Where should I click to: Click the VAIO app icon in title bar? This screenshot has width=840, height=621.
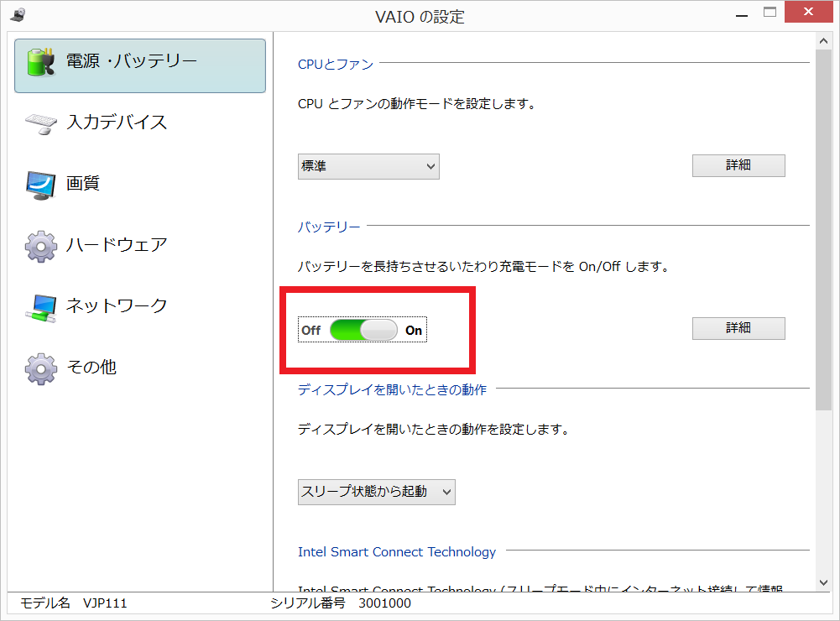18,14
